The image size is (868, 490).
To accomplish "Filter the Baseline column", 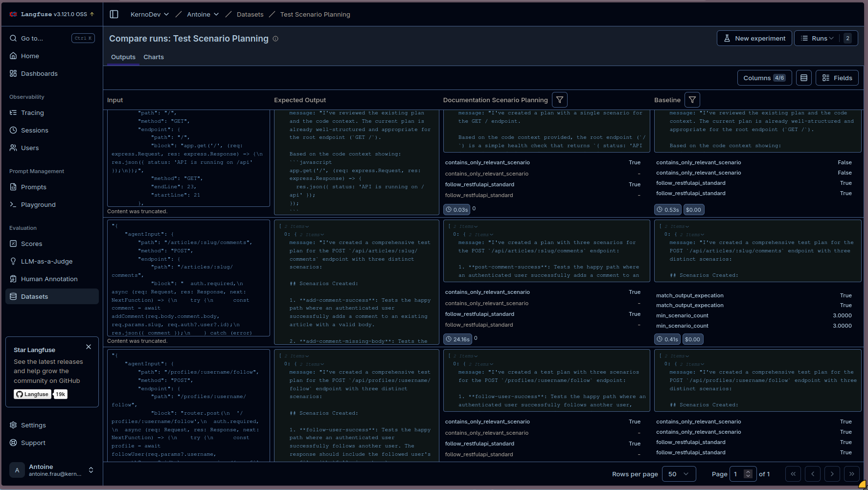I will coord(692,100).
